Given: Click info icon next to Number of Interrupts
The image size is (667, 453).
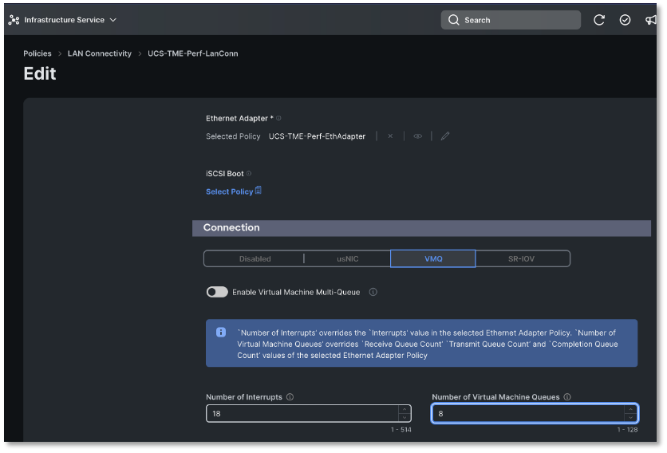Looking at the screenshot, I should (290, 397).
